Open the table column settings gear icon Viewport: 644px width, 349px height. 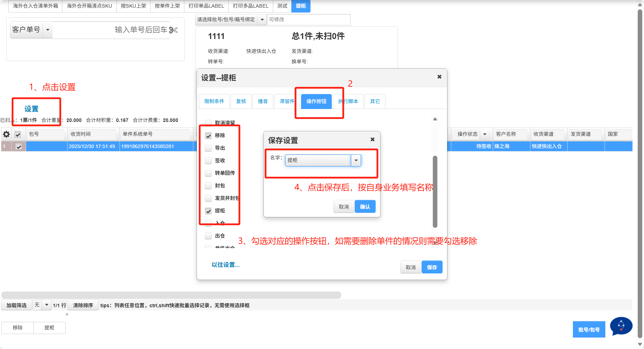pos(6,134)
